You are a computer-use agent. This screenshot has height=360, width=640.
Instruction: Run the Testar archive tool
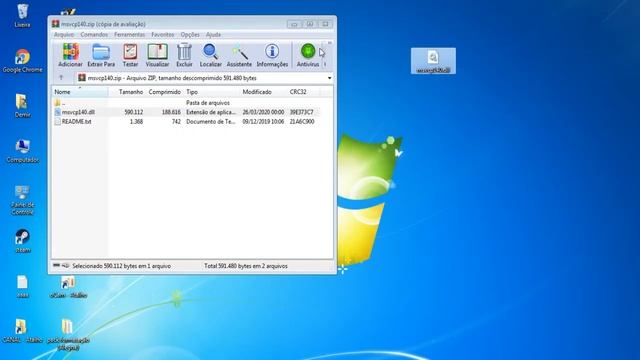(x=130, y=55)
